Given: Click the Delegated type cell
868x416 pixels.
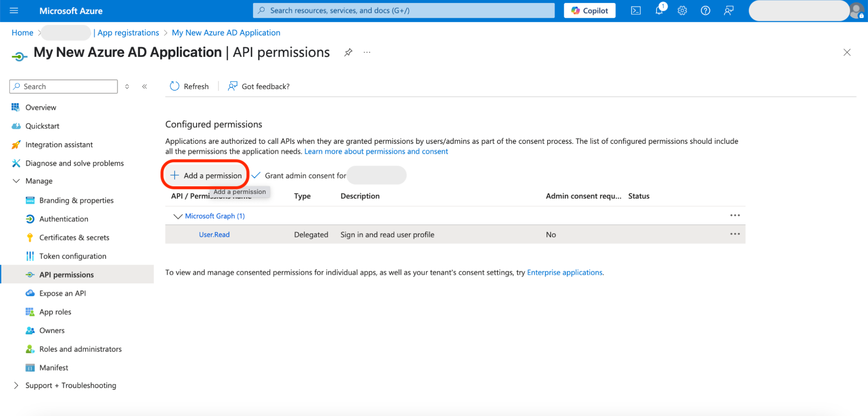Looking at the screenshot, I should coord(311,235).
